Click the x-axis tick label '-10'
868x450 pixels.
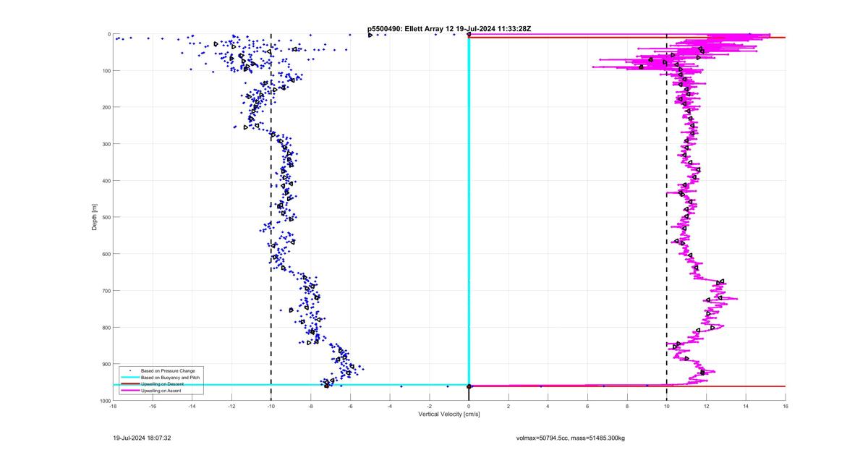tap(271, 406)
